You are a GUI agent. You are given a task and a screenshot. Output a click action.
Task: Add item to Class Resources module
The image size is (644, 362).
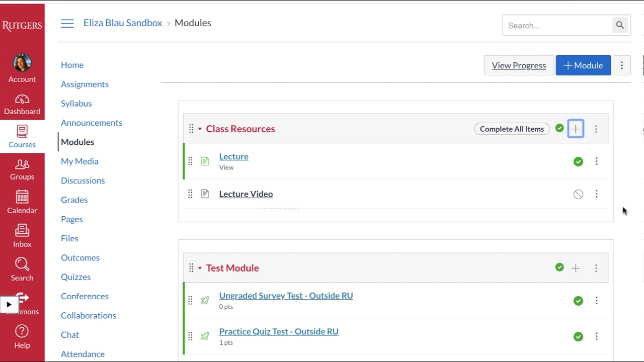pyautogui.click(x=576, y=129)
